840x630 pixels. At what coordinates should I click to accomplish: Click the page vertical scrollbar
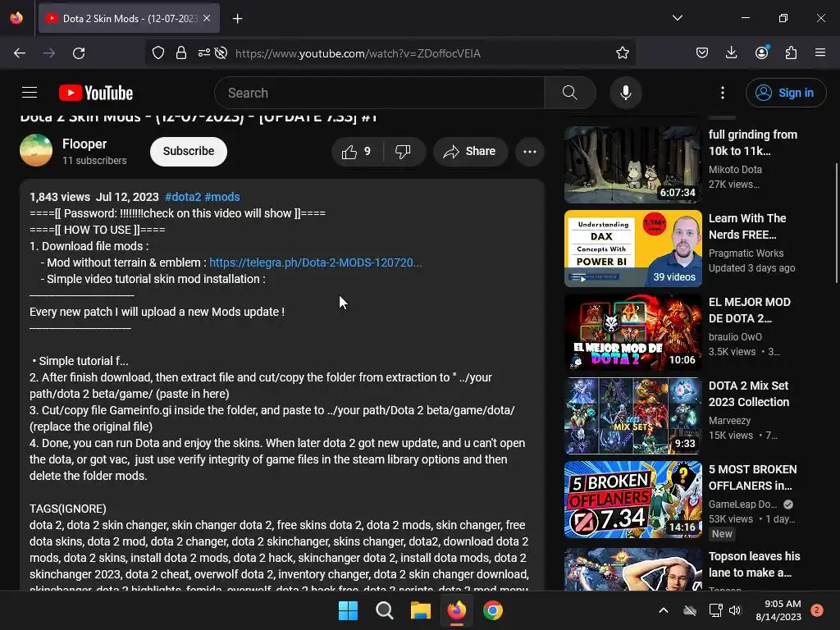[836, 223]
